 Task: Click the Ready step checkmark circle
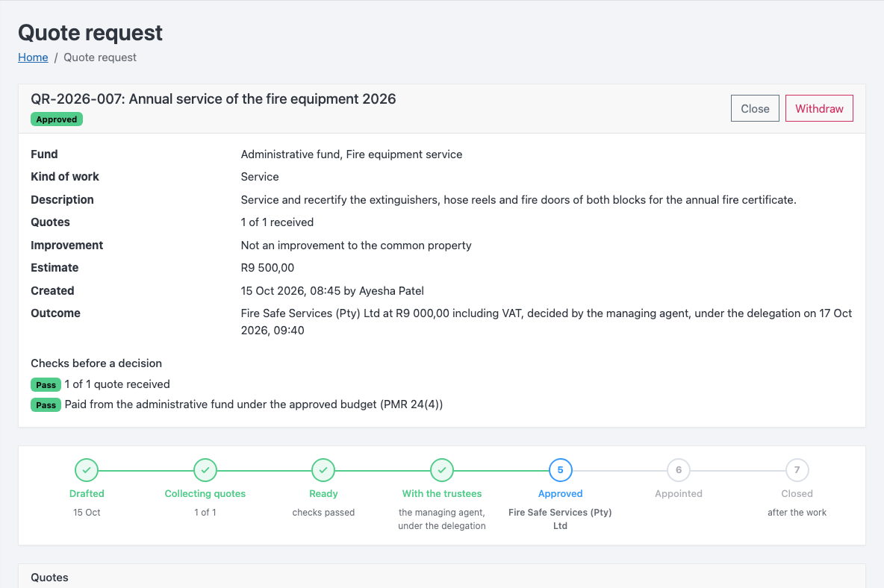point(323,469)
